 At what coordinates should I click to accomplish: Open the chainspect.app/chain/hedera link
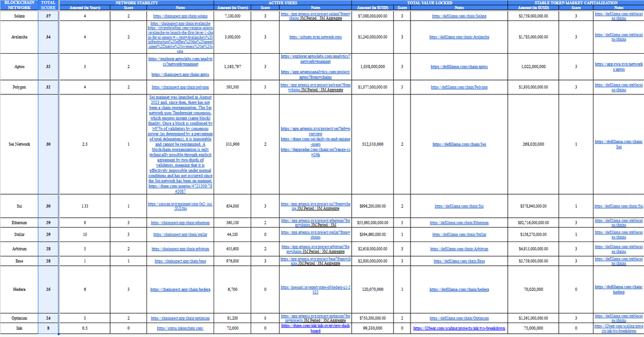(x=180, y=289)
